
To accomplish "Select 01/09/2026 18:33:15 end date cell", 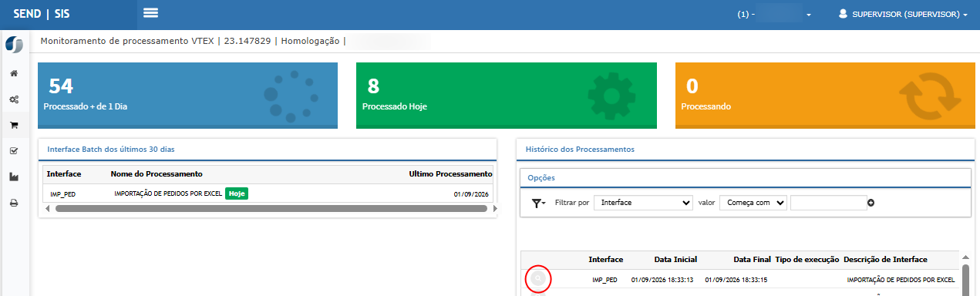I will pyautogui.click(x=736, y=279).
